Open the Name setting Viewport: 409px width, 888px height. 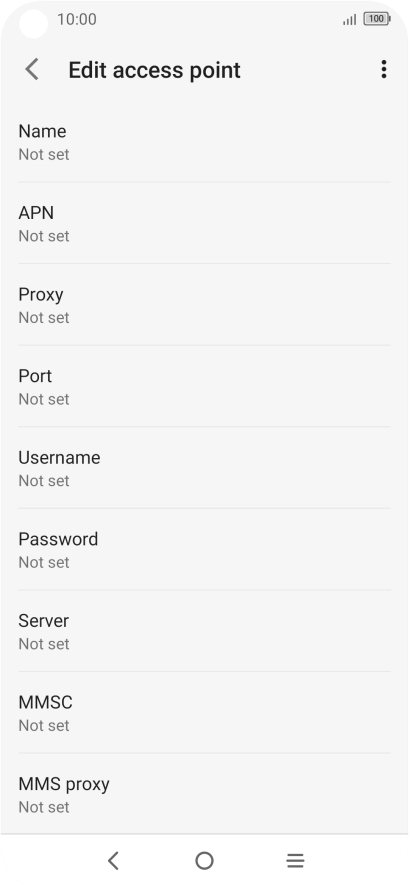point(204,142)
